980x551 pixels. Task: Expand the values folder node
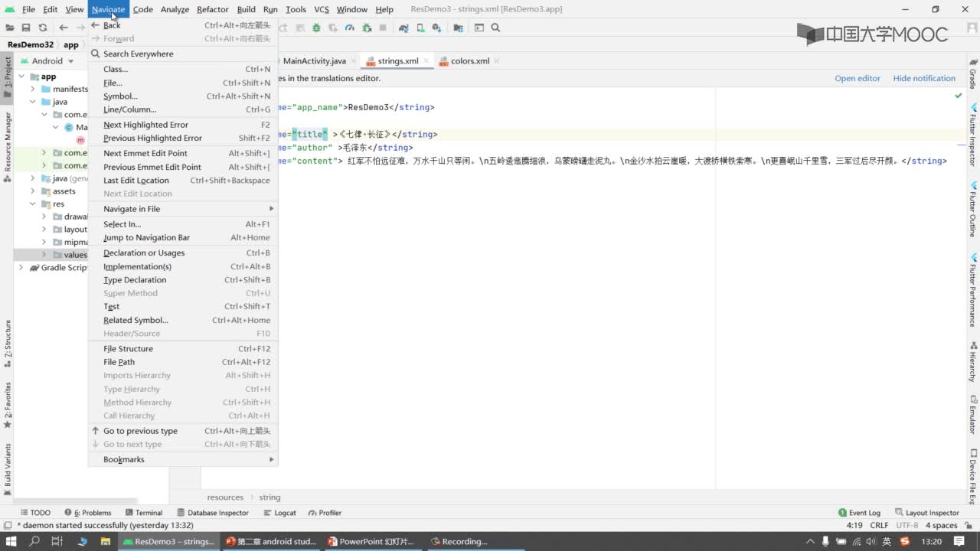point(44,255)
